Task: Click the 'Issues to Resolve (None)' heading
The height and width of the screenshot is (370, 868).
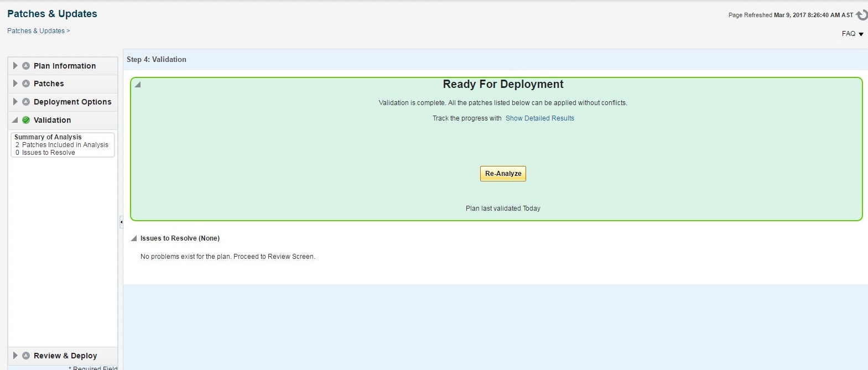Action: 180,238
